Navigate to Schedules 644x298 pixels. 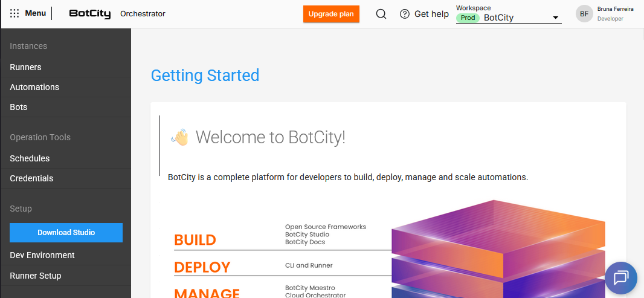point(30,158)
